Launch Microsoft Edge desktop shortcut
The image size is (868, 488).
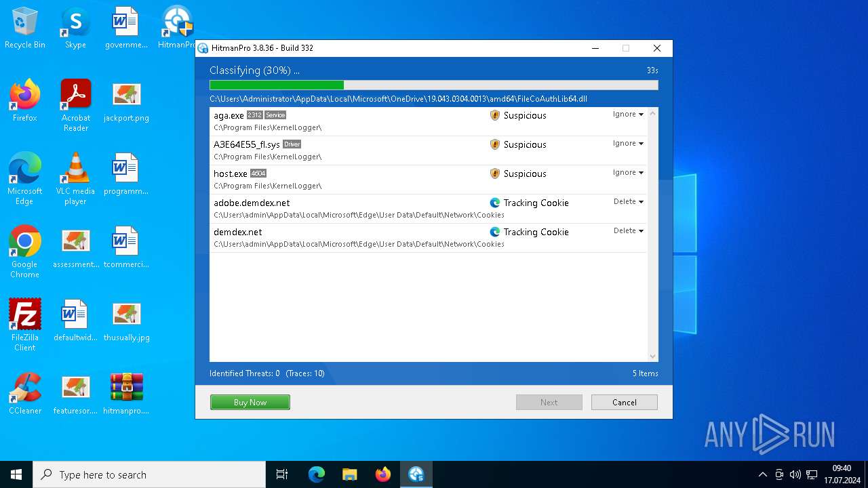(x=25, y=179)
